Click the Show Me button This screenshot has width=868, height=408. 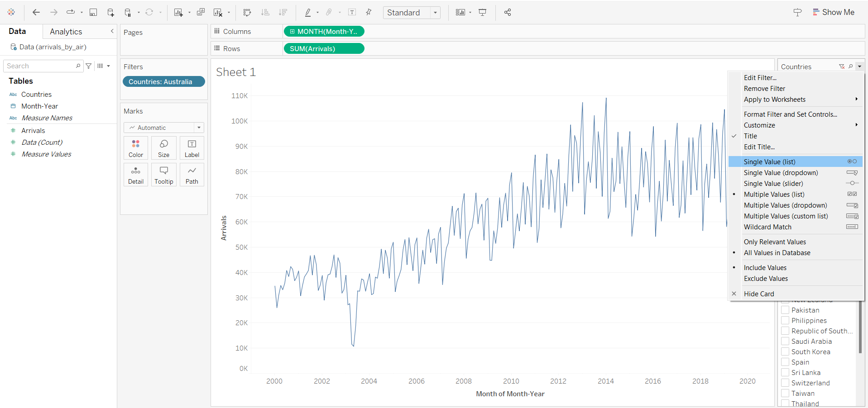[833, 12]
